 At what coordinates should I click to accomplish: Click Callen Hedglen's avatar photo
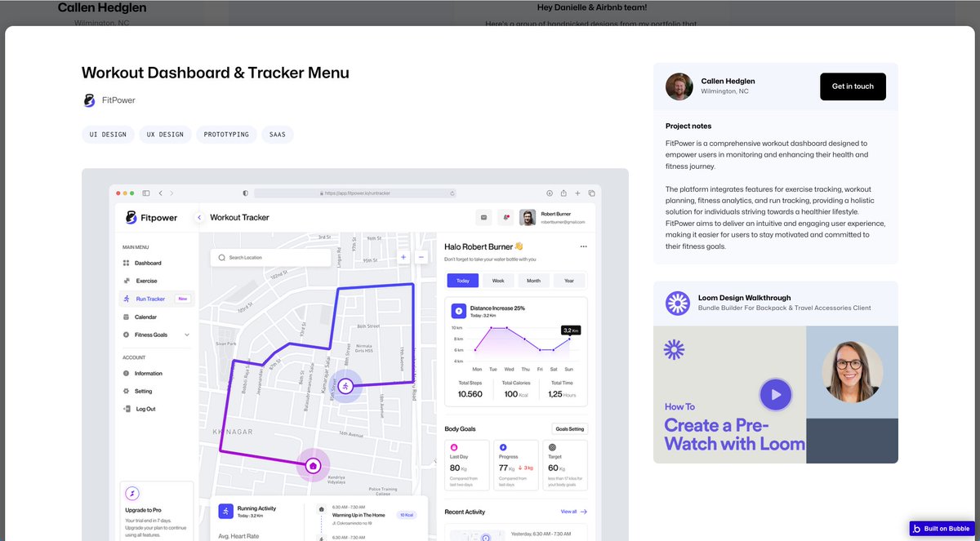pos(679,86)
